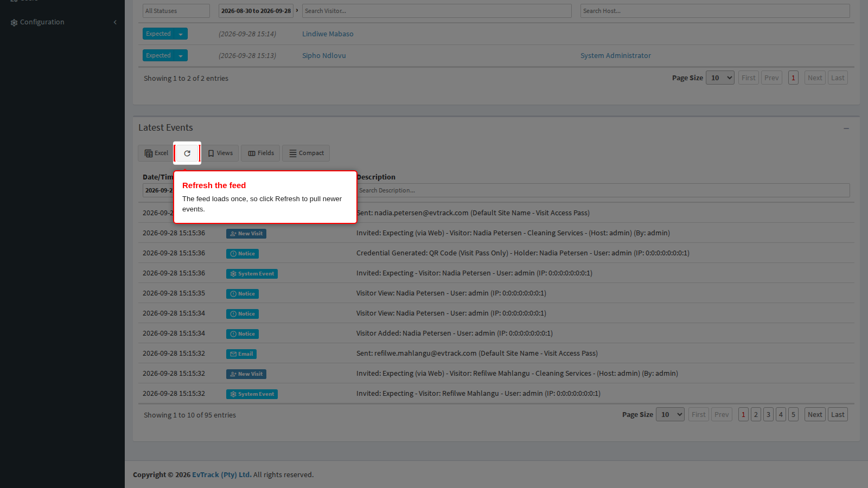Screen dimensions: 868x488
Task: Export events with the Excel button
Action: click(156, 153)
